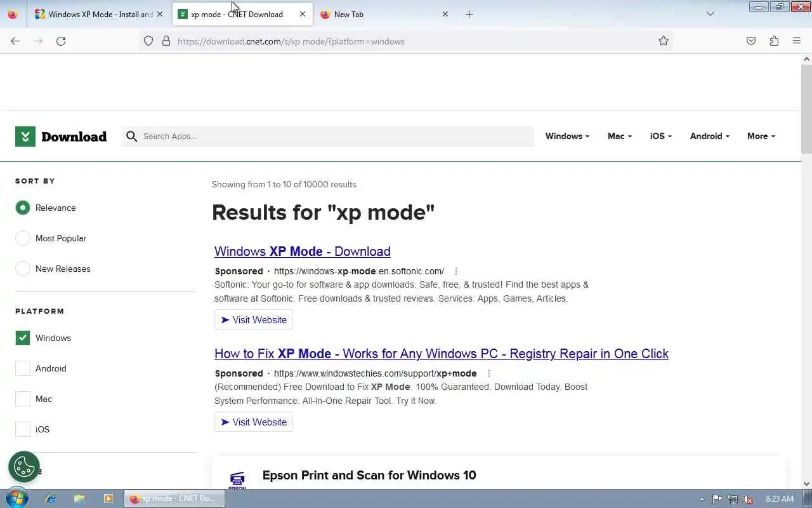This screenshot has height=508, width=812.
Task: Click the network tray icon
Action: [733, 499]
